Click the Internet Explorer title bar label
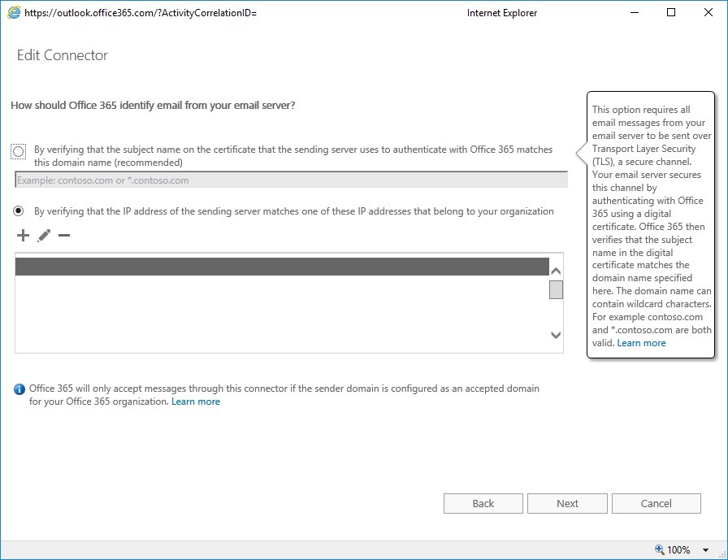The image size is (728, 560). pos(501,13)
